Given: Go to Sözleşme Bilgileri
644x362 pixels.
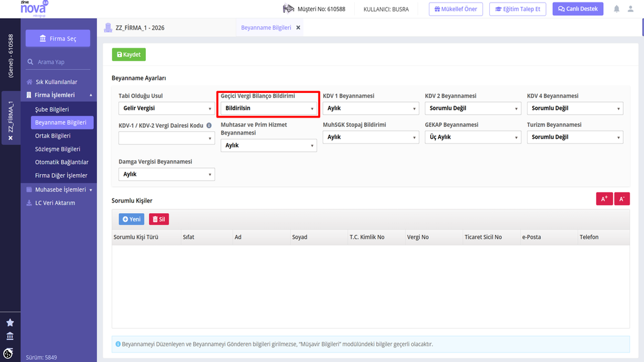Looking at the screenshot, I should pyautogui.click(x=57, y=149).
